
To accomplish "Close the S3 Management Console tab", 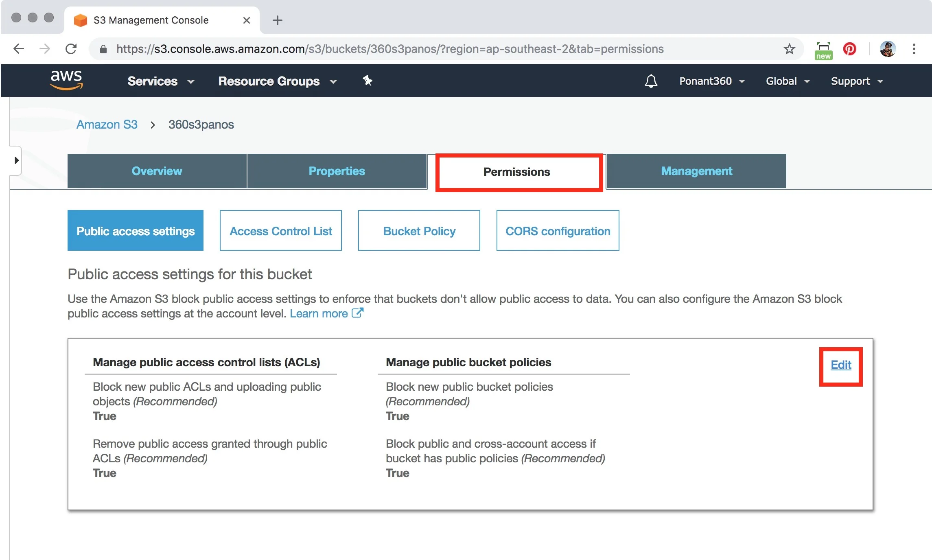I will click(x=246, y=20).
